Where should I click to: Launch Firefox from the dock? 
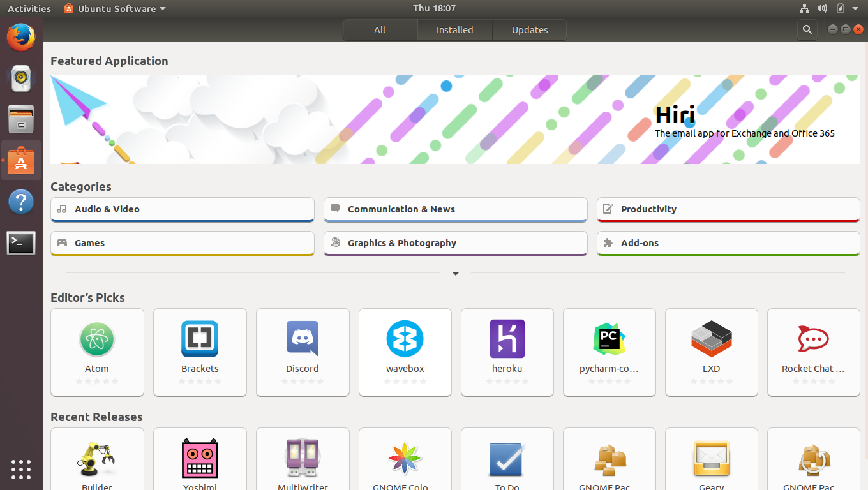21,38
